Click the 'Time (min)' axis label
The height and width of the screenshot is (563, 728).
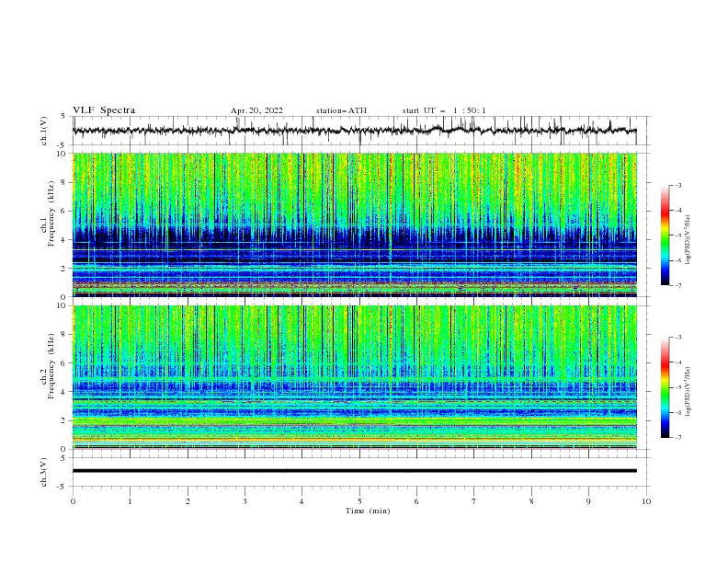pos(368,511)
